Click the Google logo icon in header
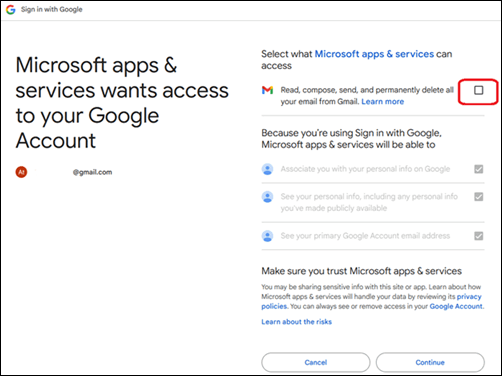 pyautogui.click(x=11, y=10)
